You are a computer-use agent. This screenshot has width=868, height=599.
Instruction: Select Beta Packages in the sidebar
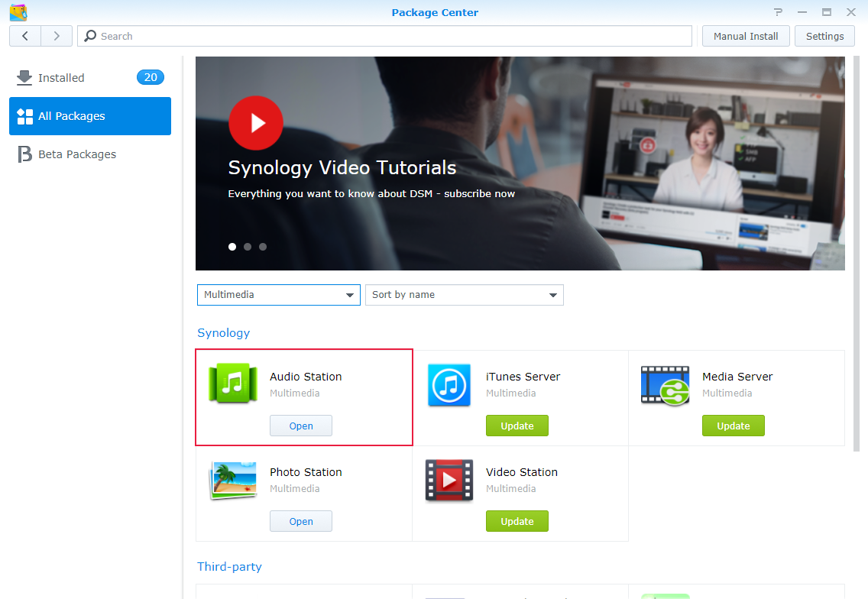(x=90, y=154)
